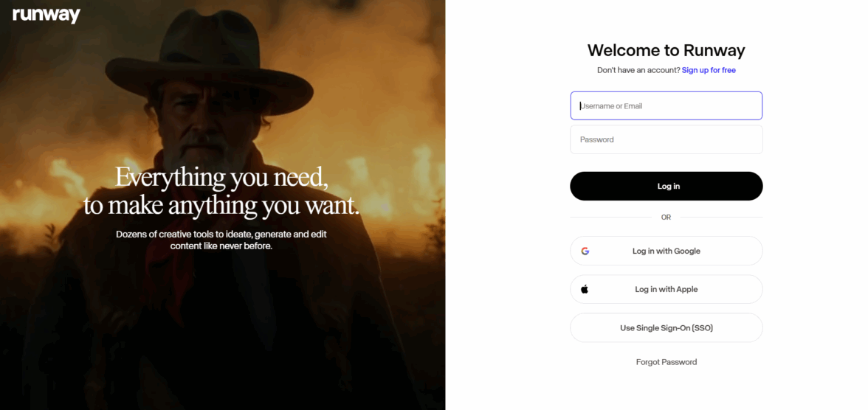Viewport: 868px width, 410px height.
Task: Choose Log in with Apple label
Action: point(666,289)
